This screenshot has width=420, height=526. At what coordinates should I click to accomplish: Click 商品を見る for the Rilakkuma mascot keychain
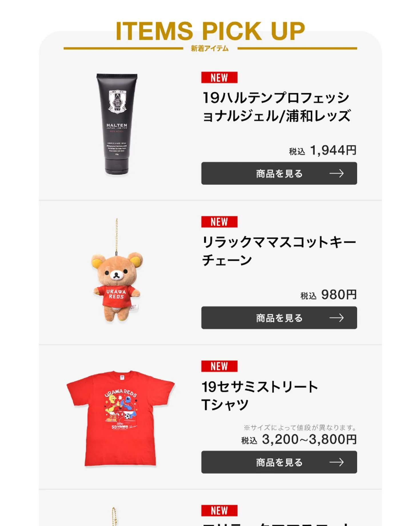pos(279,318)
